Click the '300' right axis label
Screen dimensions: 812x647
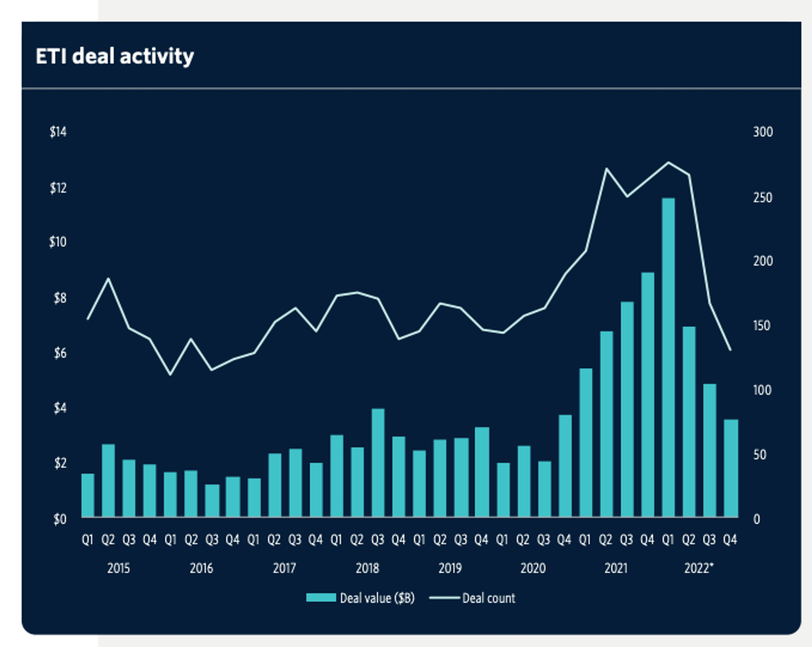[763, 132]
